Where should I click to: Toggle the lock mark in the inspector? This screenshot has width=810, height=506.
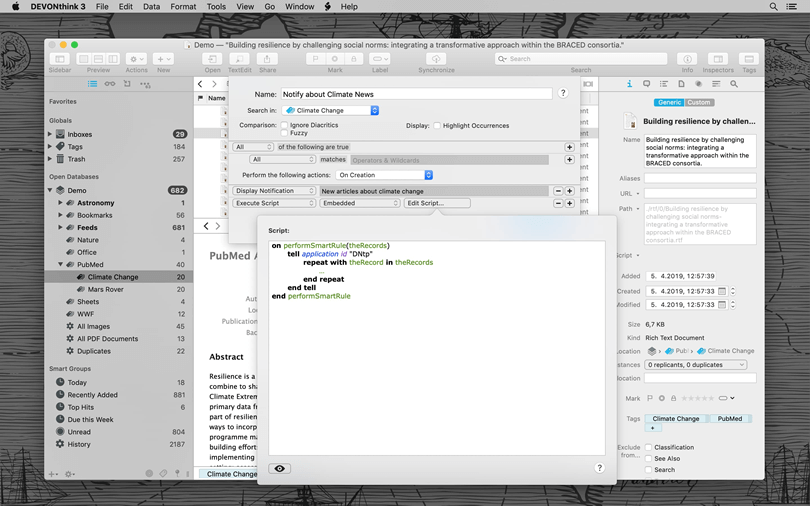(x=674, y=398)
